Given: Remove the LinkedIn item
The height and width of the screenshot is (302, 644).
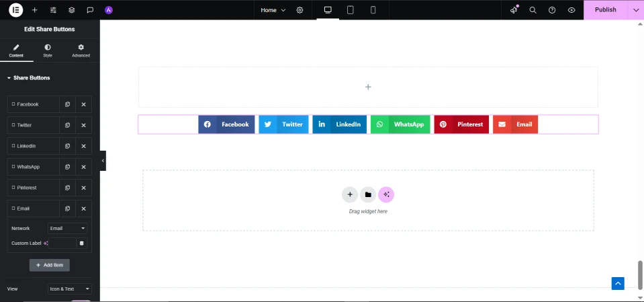Looking at the screenshot, I should click(x=83, y=146).
